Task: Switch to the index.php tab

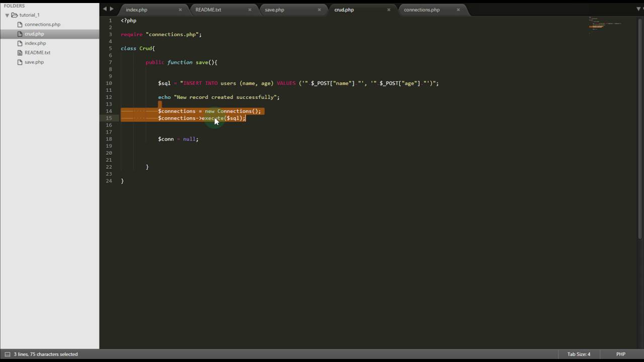Action: tap(136, 10)
